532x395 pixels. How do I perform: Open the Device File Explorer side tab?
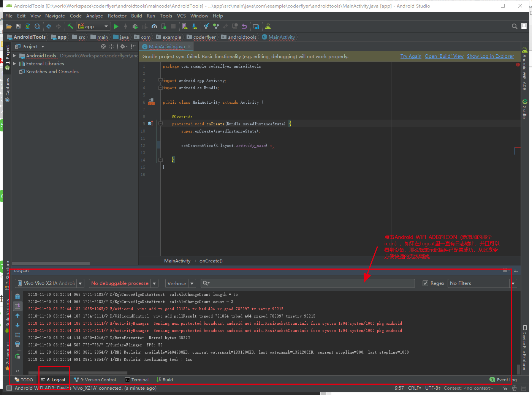point(524,348)
